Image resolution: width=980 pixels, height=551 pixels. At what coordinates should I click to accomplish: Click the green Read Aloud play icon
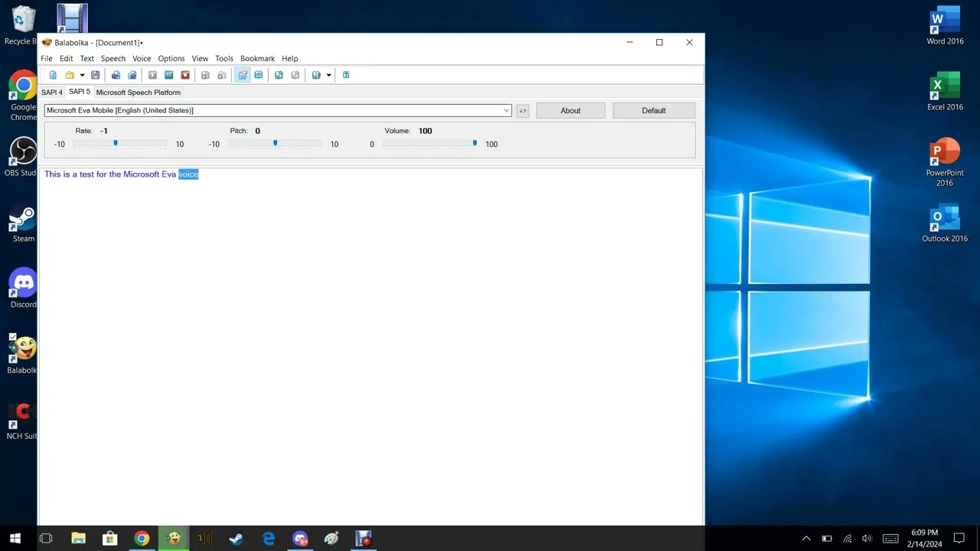click(x=152, y=75)
